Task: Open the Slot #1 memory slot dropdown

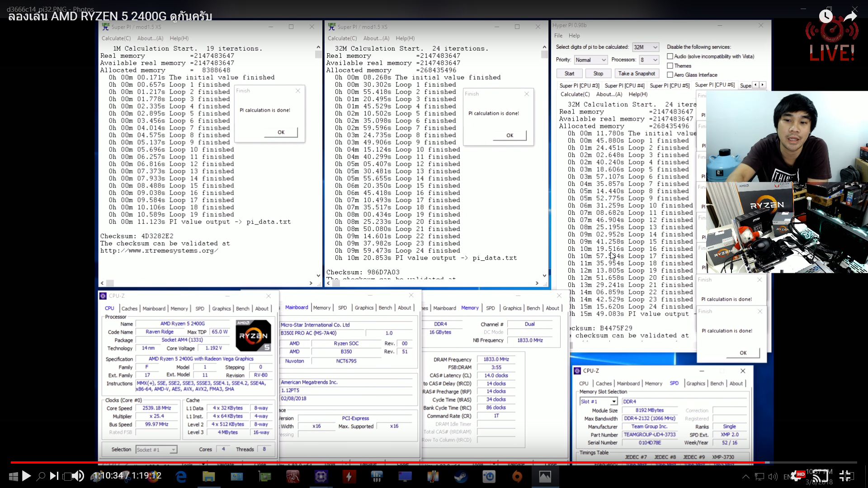Action: pos(599,401)
